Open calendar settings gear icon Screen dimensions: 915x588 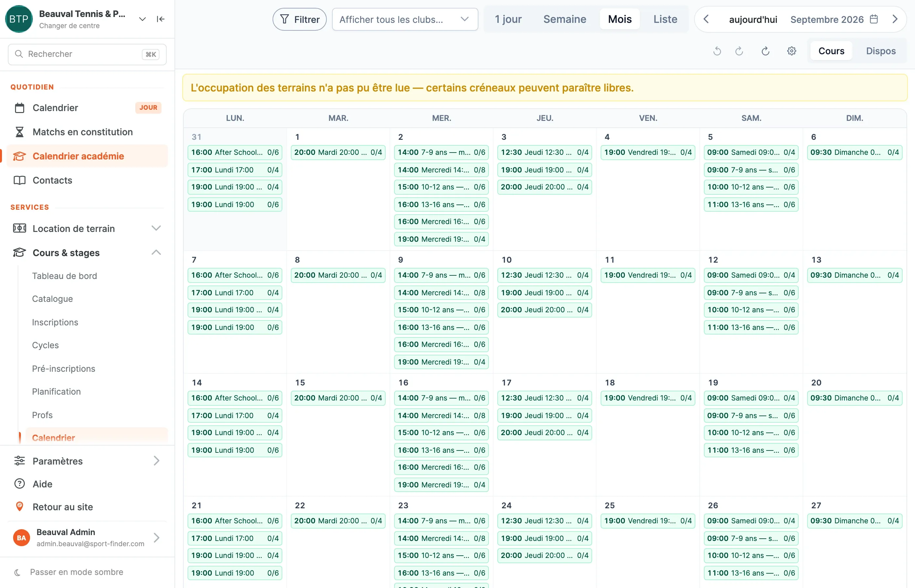pos(792,51)
